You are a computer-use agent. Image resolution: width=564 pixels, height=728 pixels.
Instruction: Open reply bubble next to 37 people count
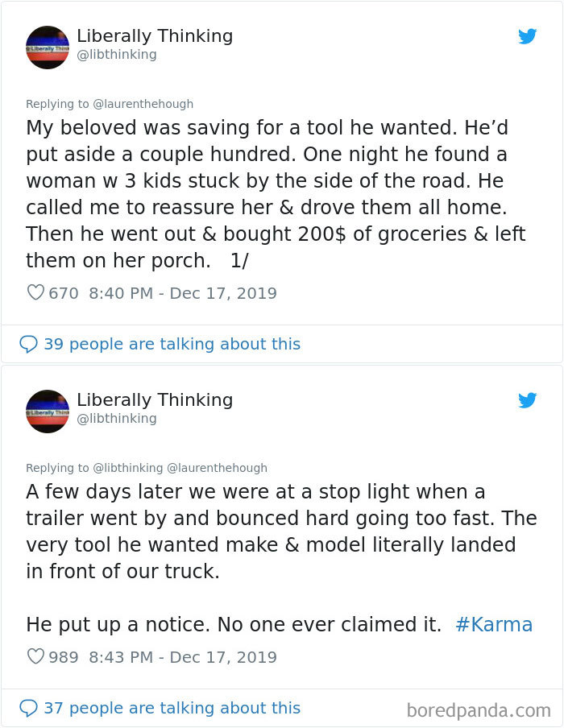[x=29, y=707]
